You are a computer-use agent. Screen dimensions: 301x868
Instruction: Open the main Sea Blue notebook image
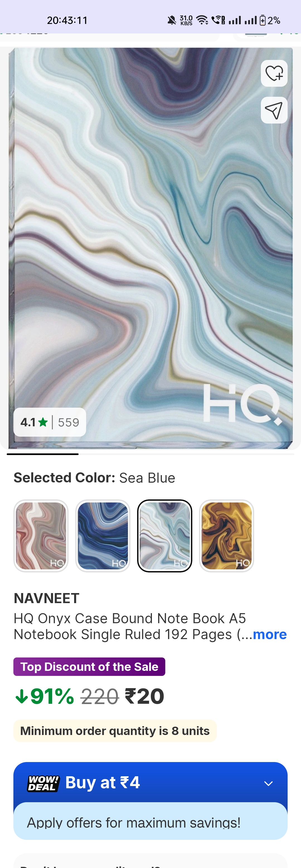tap(151, 248)
